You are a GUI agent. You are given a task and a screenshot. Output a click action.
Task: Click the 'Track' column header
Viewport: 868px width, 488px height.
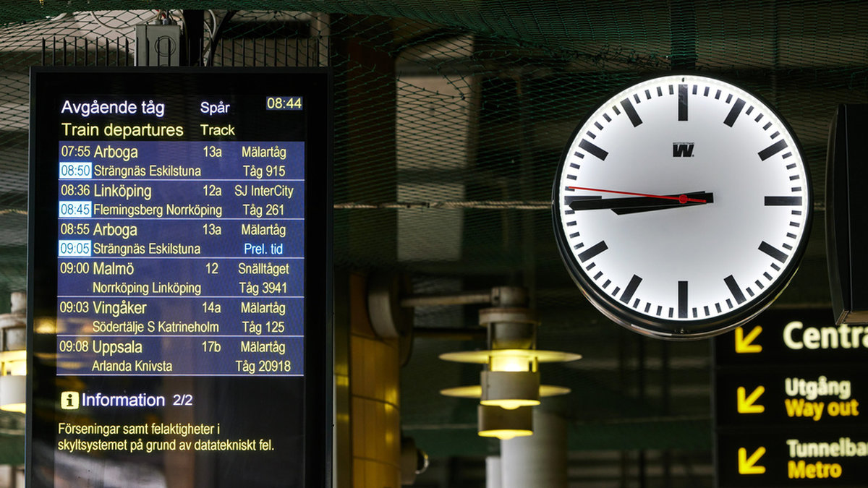coord(218,130)
